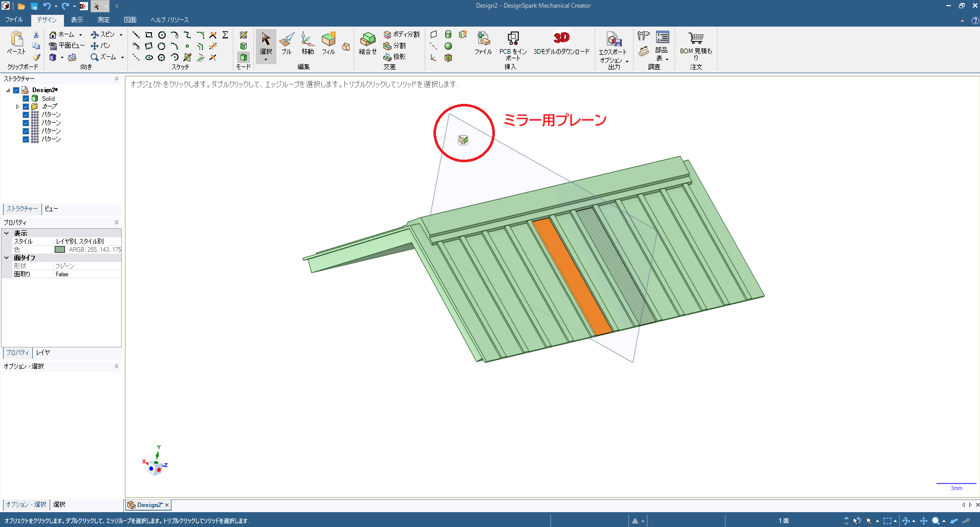Click the green color swatch in properties

60,250
